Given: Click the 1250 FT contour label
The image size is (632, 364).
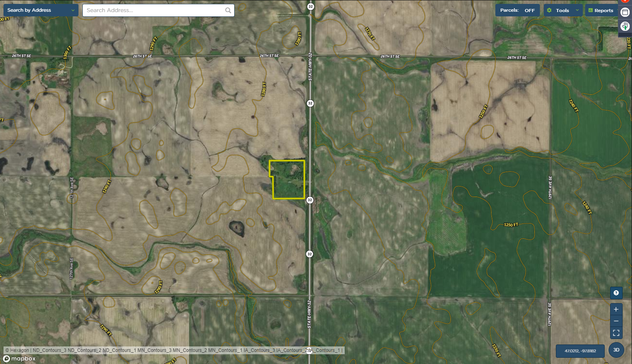Looking at the screenshot, I should (511, 225).
